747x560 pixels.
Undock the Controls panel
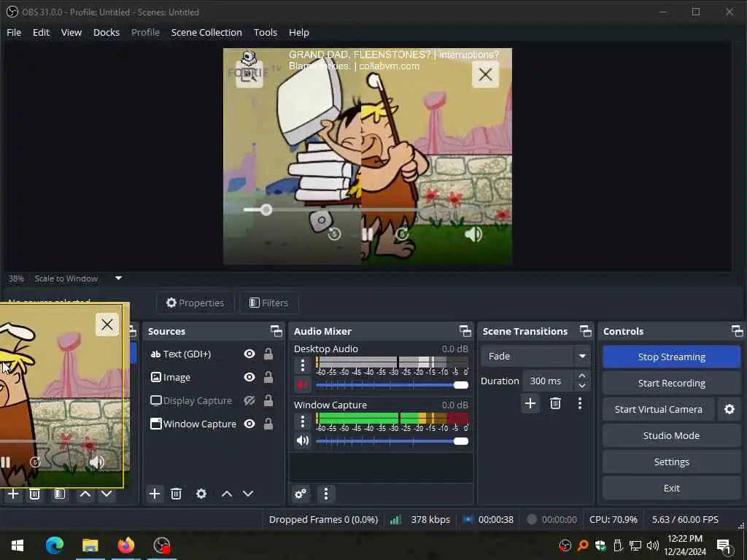click(737, 331)
